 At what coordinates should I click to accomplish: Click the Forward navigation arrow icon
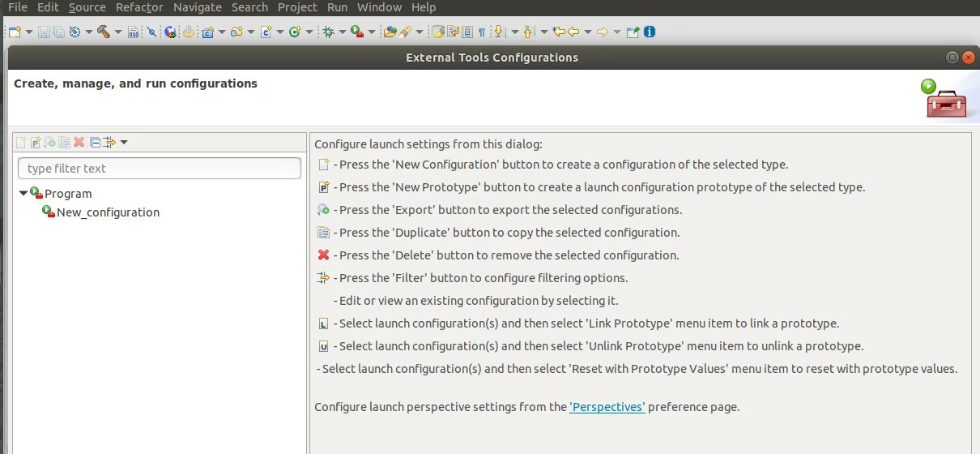coord(603,32)
